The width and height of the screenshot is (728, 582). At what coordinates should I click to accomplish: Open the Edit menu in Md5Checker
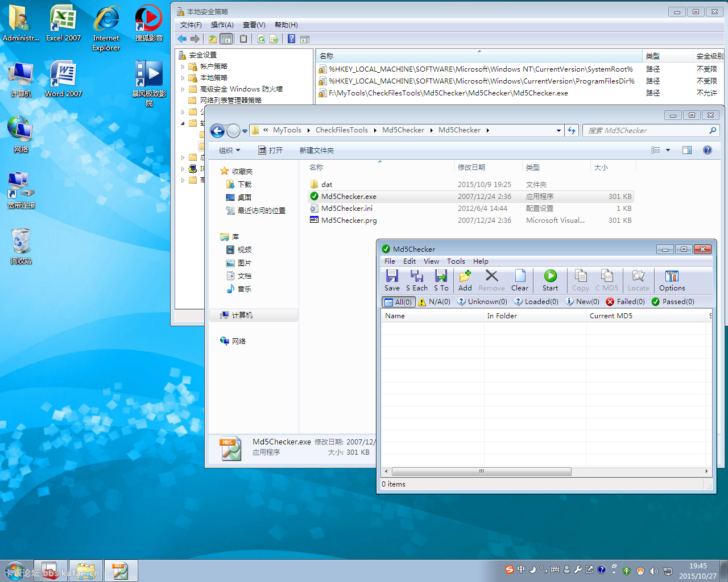pos(409,261)
